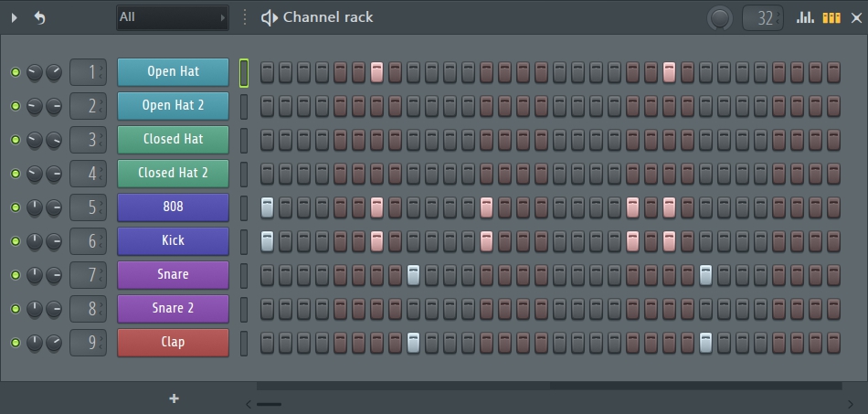Select the Kick channel selector bar
This screenshot has width=868, height=414.
pyautogui.click(x=244, y=241)
